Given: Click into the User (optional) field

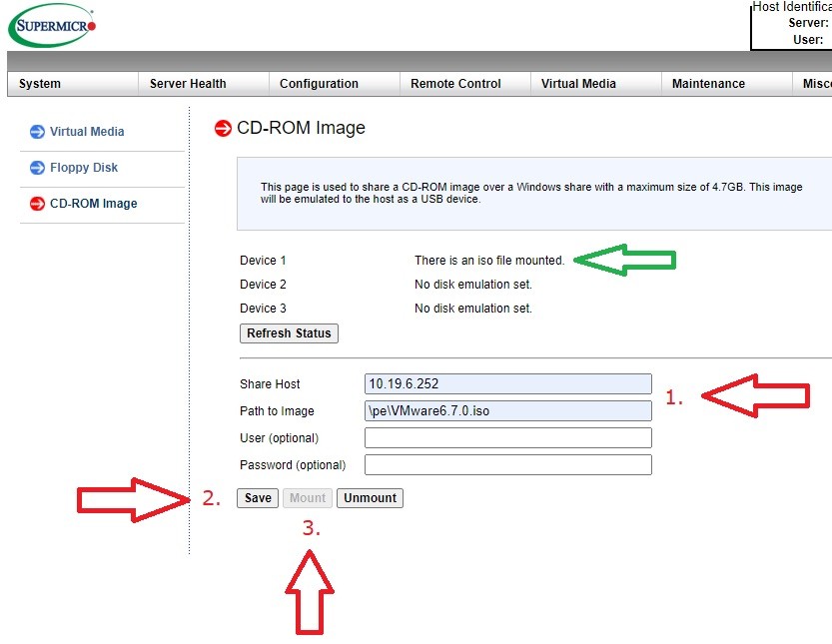Looking at the screenshot, I should click(x=507, y=437).
